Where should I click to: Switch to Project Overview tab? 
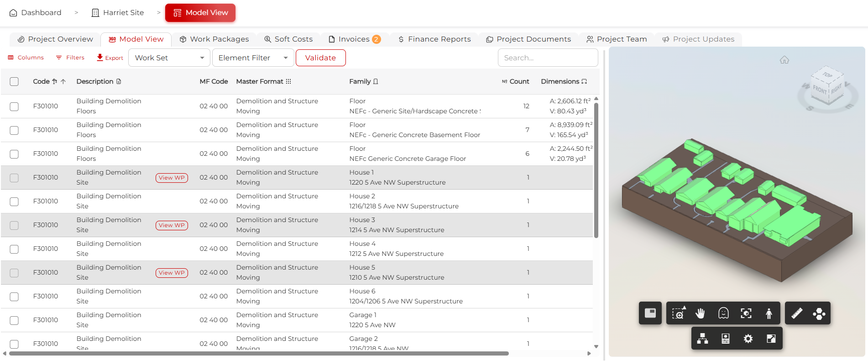coord(55,39)
